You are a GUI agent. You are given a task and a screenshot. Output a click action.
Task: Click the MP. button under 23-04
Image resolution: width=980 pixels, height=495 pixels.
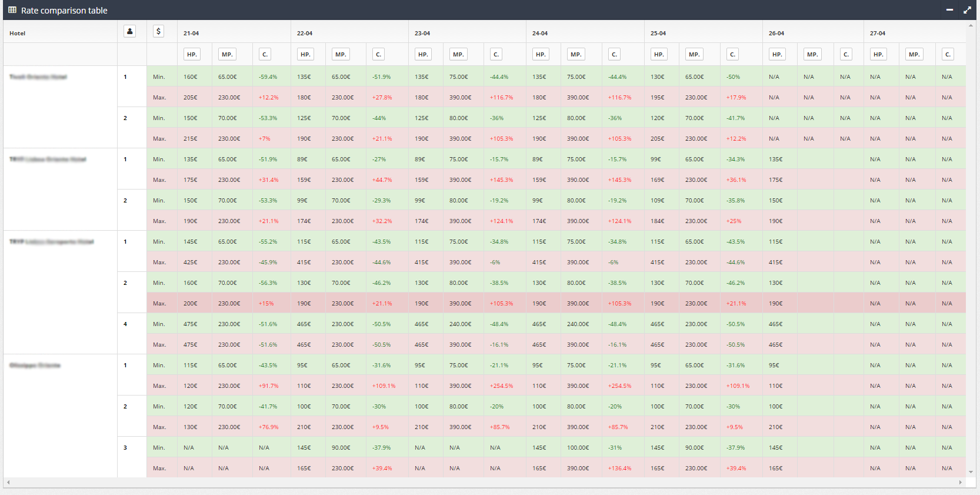458,54
